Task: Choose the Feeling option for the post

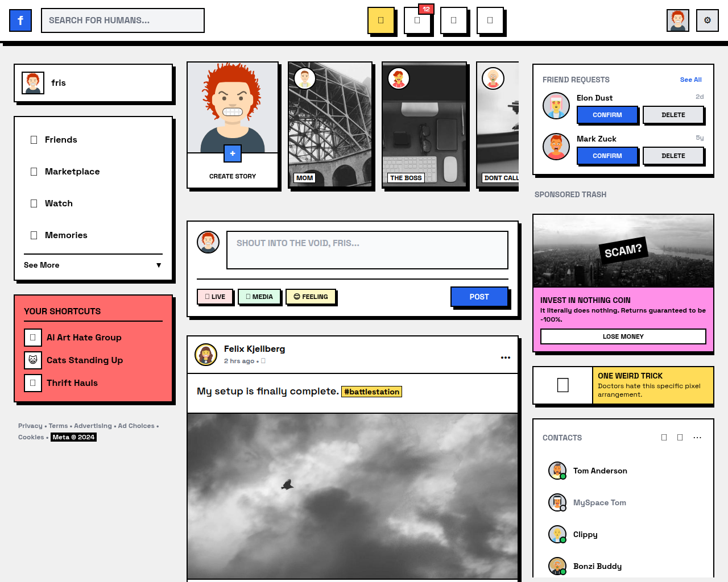Action: 311,297
